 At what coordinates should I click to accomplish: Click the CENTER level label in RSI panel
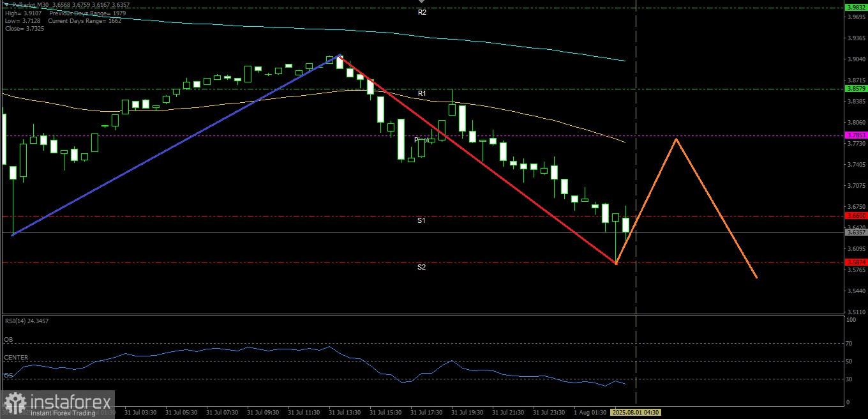[16, 358]
